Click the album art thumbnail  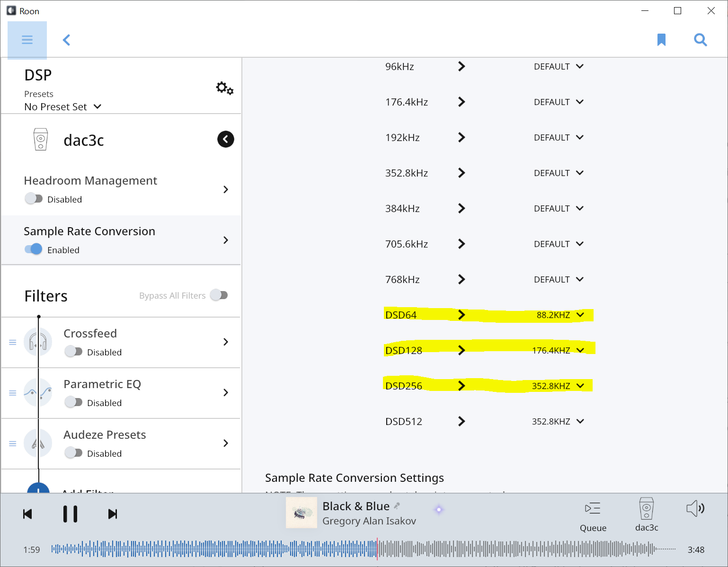click(302, 513)
